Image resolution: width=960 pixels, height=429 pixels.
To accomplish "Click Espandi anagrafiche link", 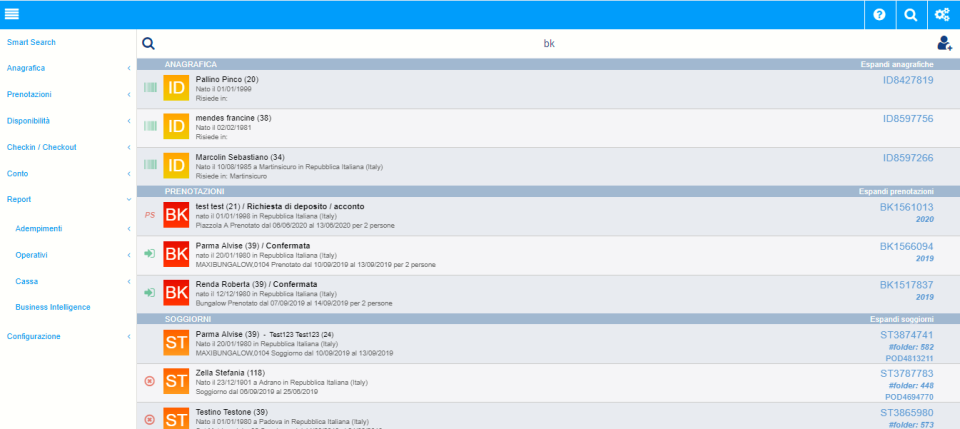I will (x=897, y=64).
